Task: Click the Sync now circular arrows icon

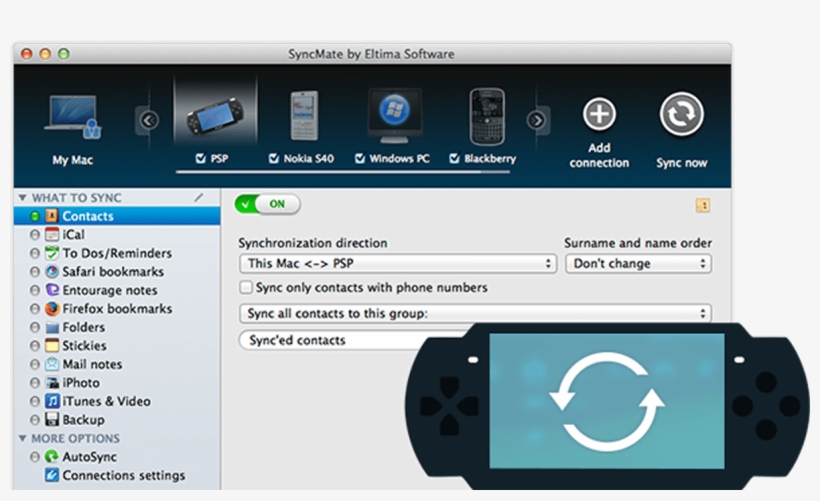Action: click(681, 114)
